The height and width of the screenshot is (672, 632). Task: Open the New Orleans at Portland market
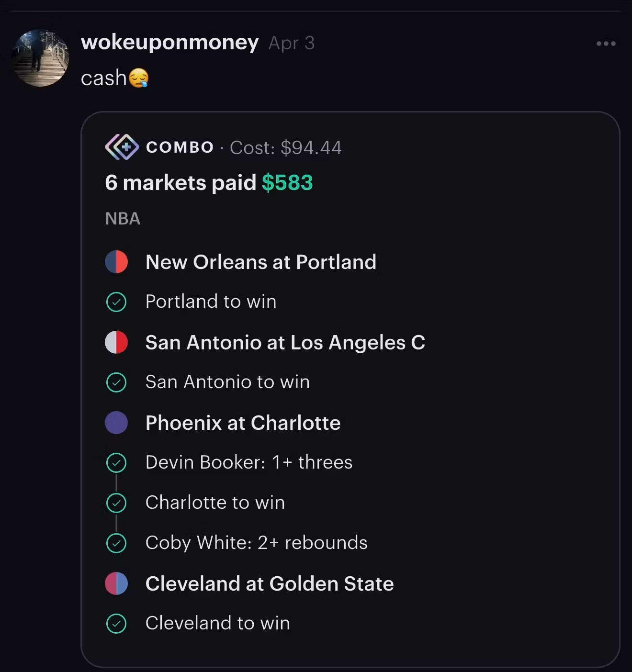pyautogui.click(x=261, y=262)
